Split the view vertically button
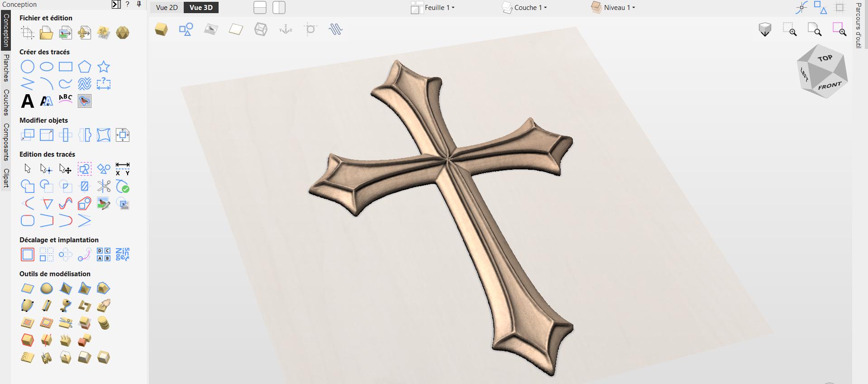The image size is (868, 384). (x=279, y=8)
